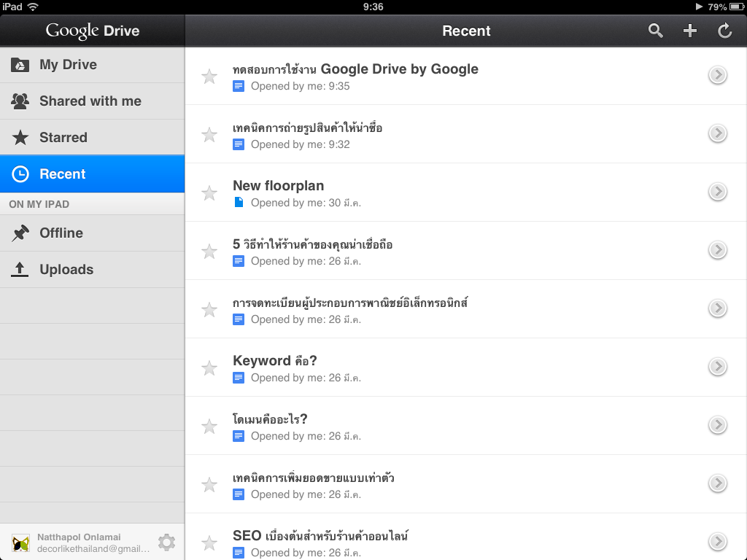Open details arrow for New floorplan
This screenshot has width=747, height=560.
tap(718, 192)
